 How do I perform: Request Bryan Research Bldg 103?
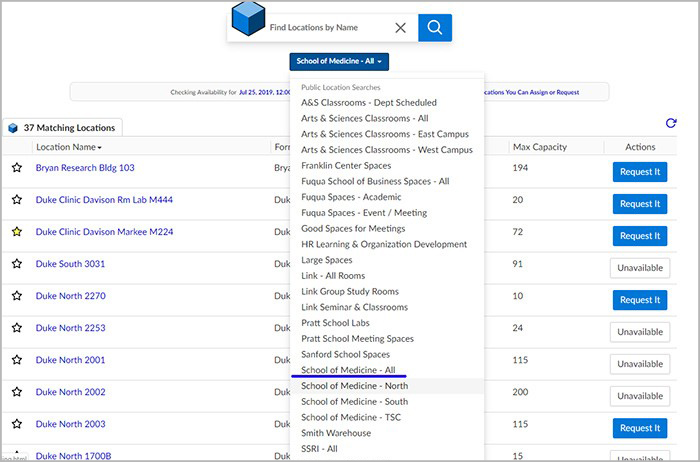pos(640,172)
